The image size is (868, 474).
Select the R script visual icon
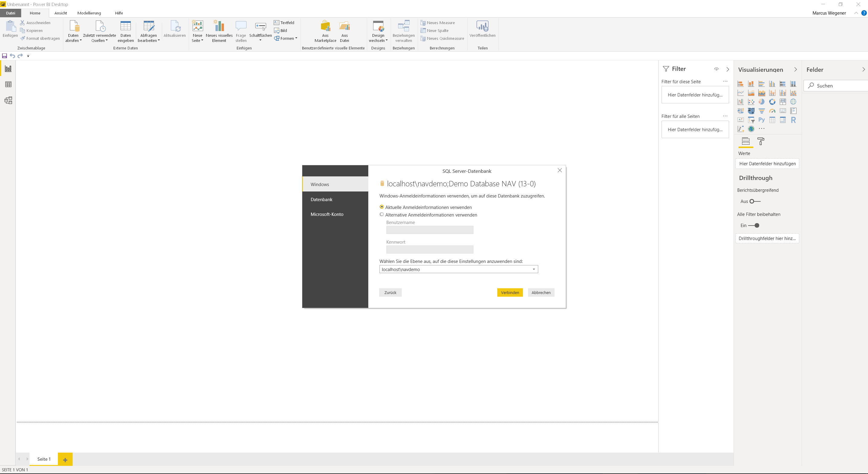(x=793, y=120)
